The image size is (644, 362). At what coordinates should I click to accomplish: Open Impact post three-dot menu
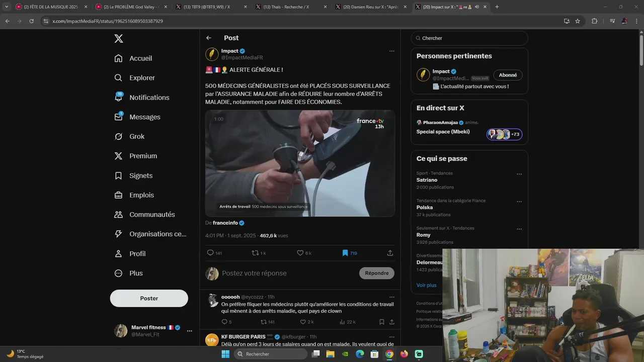point(391,51)
